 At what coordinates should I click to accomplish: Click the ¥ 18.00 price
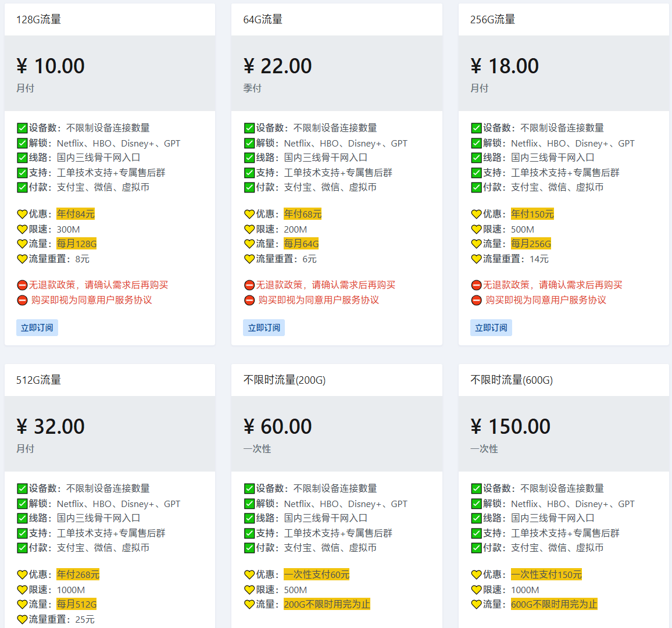click(505, 66)
